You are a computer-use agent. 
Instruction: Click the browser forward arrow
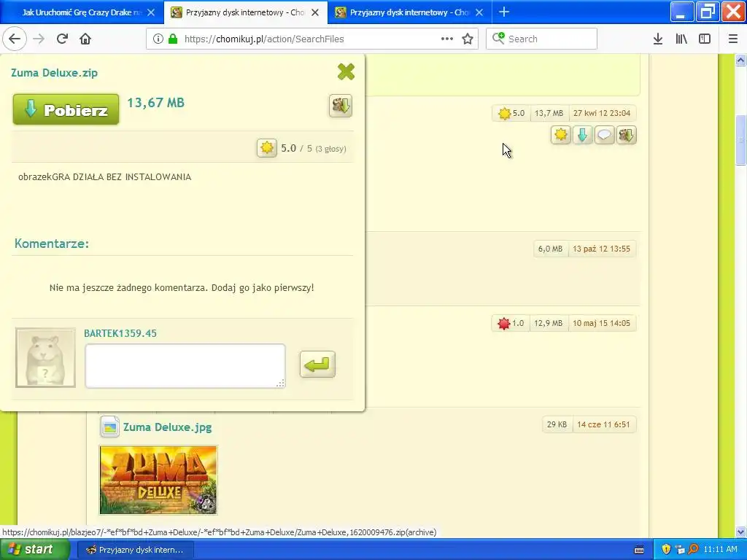point(39,39)
